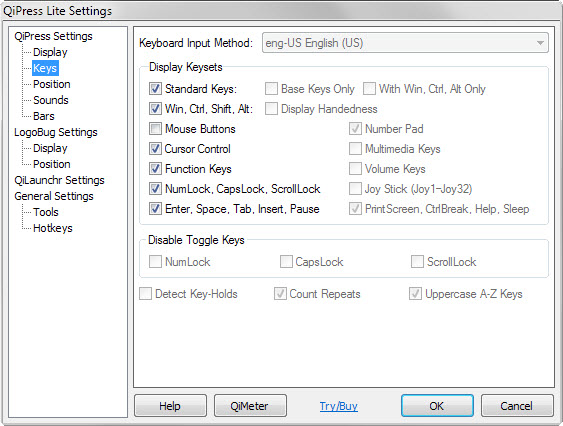563x426 pixels.
Task: Toggle the Standard Keys checkbox
Action: coord(155,89)
